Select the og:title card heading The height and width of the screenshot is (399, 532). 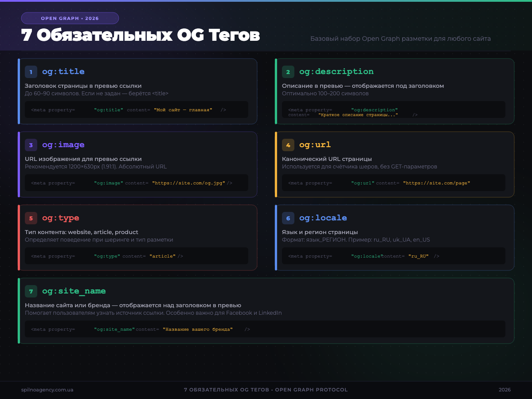(63, 71)
